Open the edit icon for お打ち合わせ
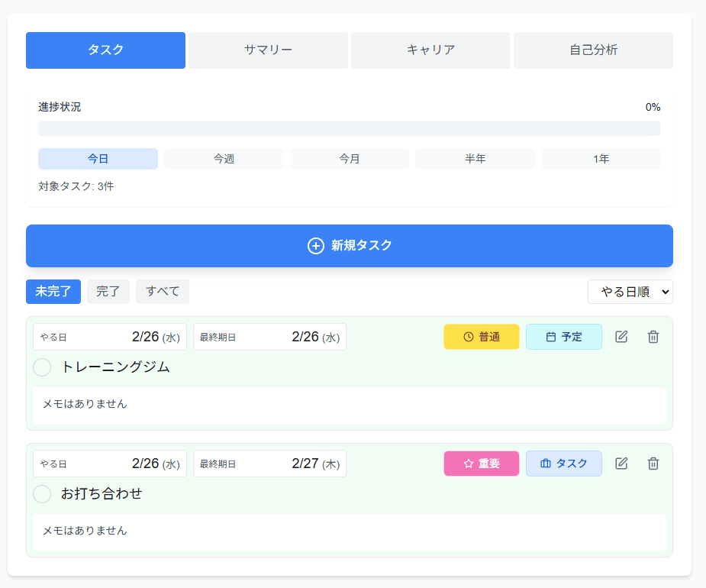 click(621, 463)
